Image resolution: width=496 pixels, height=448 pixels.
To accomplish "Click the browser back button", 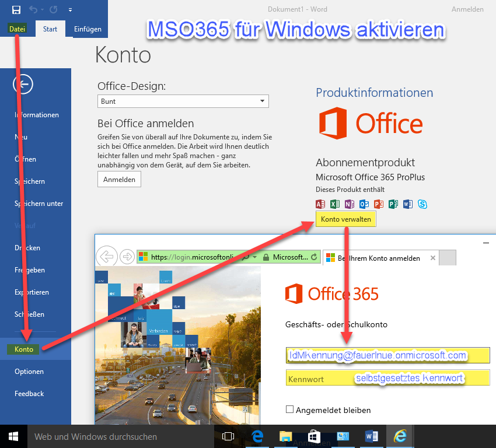I will tap(107, 257).
